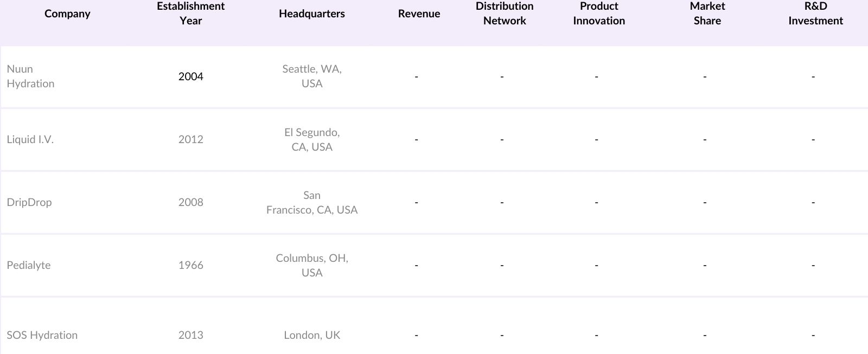Image resolution: width=868 pixels, height=354 pixels.
Task: Click Columbus, OH, USA headquarters cell
Action: [x=312, y=265]
